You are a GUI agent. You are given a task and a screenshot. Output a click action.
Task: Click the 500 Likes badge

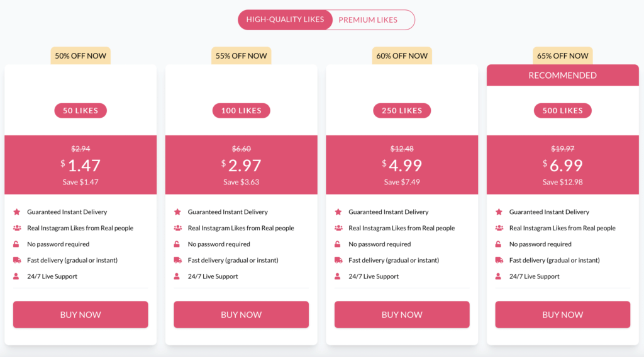(563, 111)
